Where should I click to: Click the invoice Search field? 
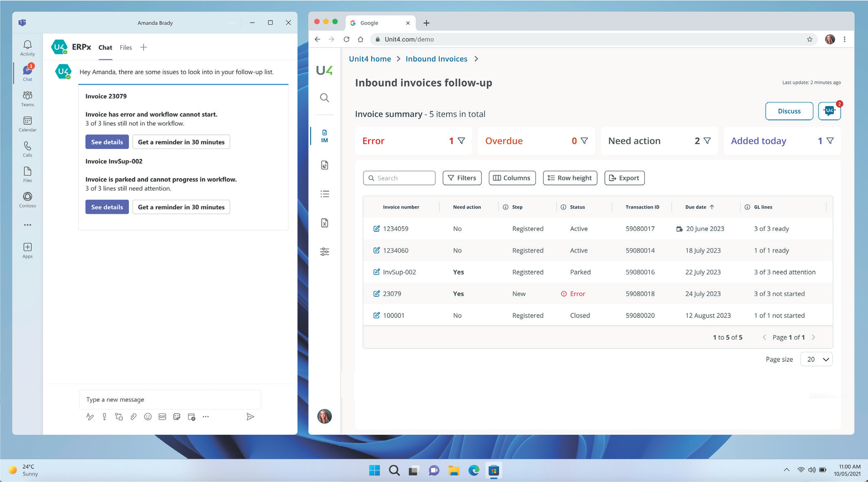click(x=399, y=178)
